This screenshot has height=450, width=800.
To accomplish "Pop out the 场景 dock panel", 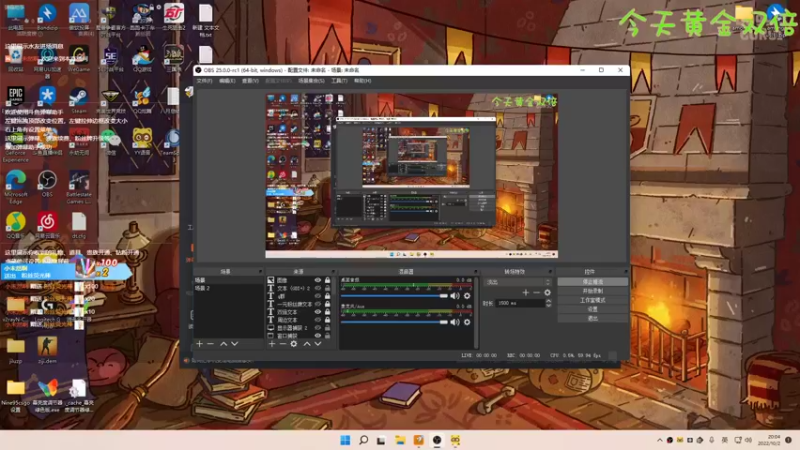I will 260,271.
